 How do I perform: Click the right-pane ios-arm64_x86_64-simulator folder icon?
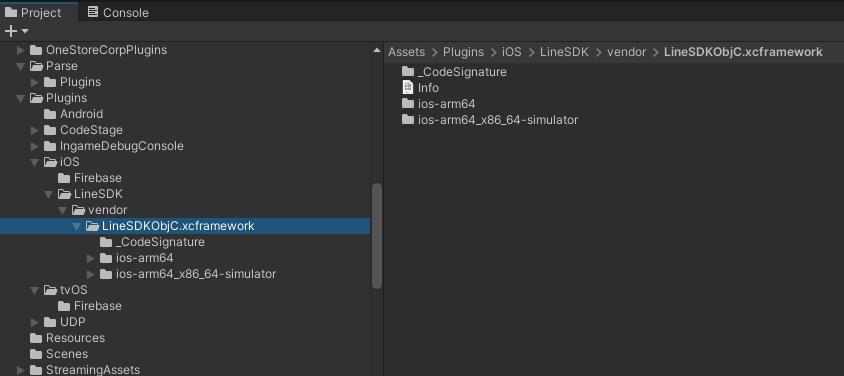[x=408, y=119]
